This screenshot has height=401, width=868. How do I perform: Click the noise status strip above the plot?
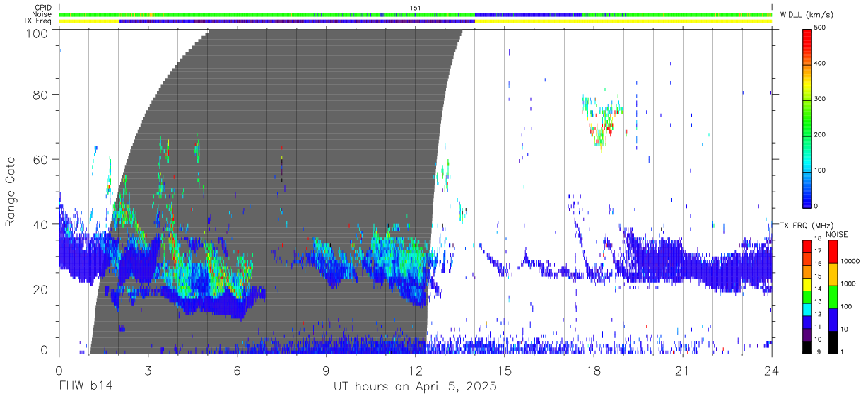pyautogui.click(x=415, y=14)
